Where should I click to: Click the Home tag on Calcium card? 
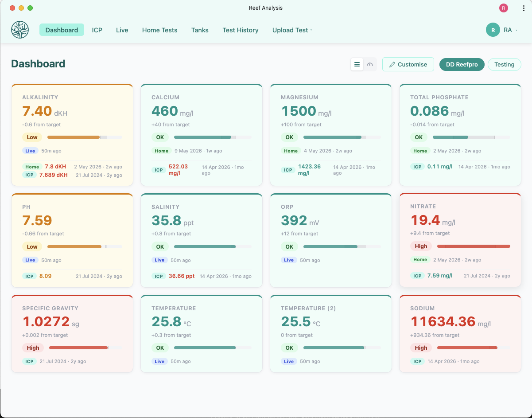162,151
